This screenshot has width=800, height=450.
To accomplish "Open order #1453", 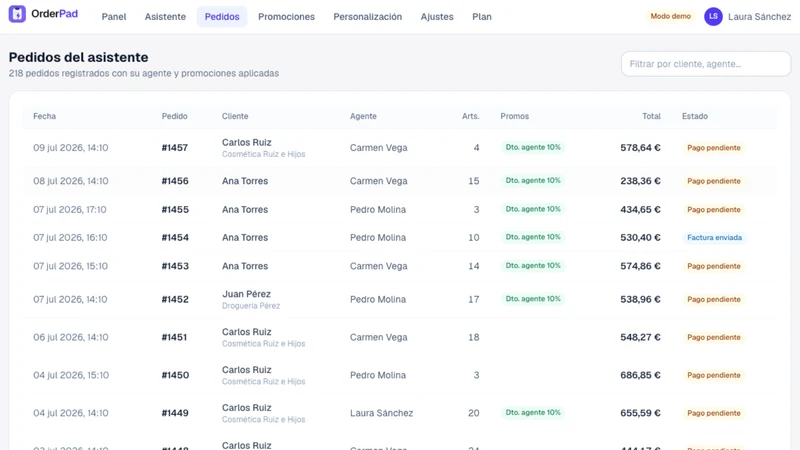I will (175, 266).
